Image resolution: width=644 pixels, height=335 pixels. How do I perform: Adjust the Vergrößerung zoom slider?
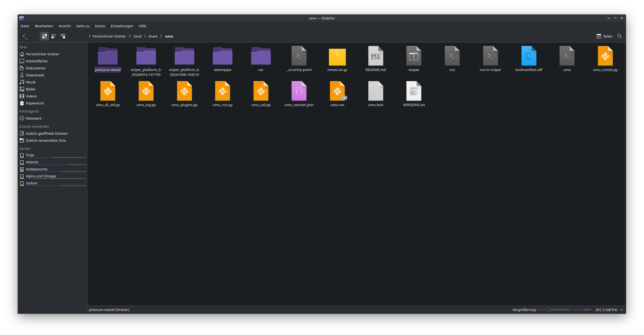tap(549, 310)
